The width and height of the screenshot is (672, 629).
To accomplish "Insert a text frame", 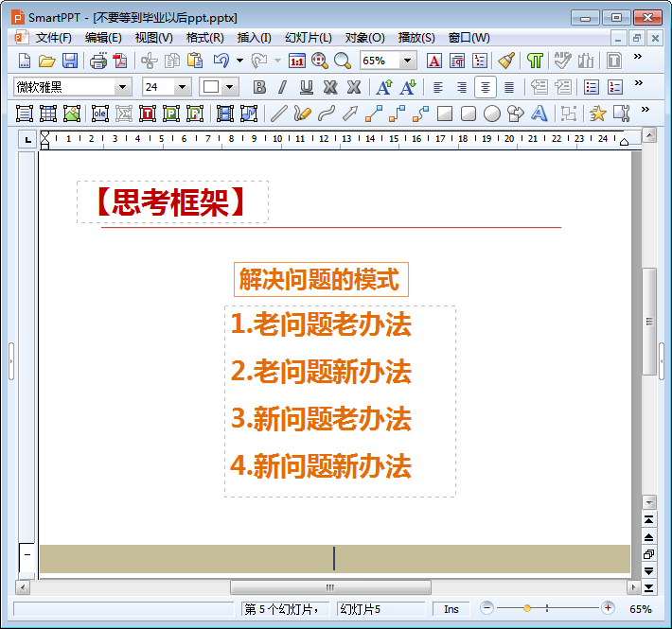I will point(25,114).
